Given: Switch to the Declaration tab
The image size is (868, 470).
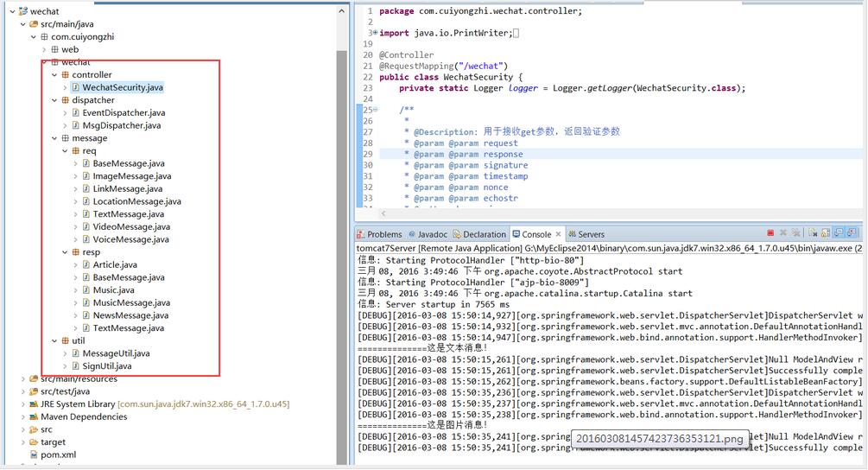Looking at the screenshot, I should [x=479, y=234].
